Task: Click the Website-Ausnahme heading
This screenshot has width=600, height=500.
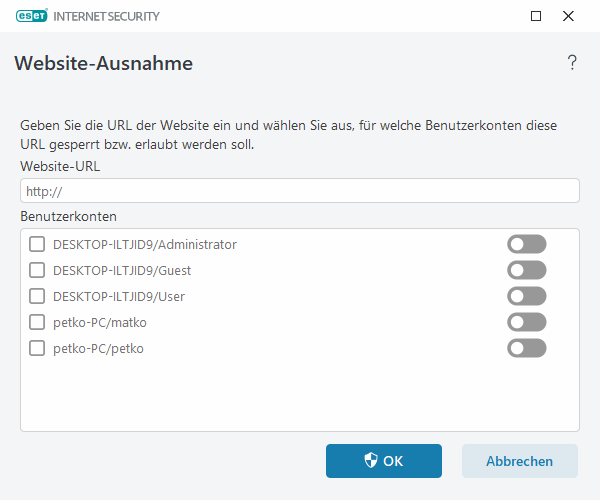Action: [x=104, y=63]
